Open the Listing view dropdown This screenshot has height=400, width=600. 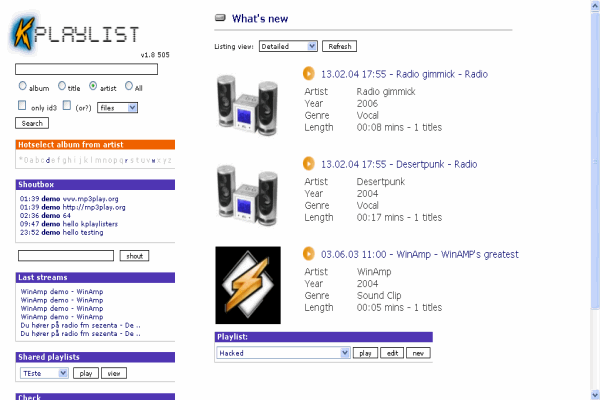pyautogui.click(x=288, y=46)
